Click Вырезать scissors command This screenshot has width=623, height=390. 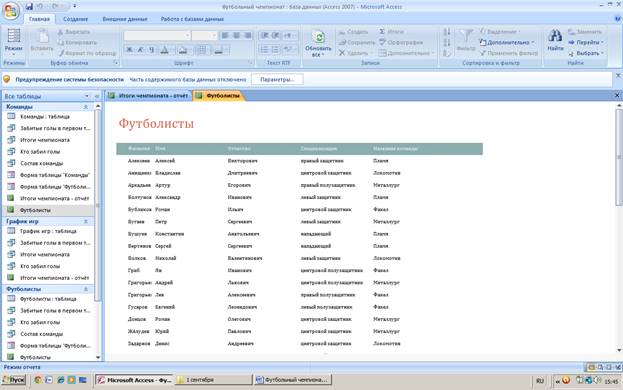74,32
